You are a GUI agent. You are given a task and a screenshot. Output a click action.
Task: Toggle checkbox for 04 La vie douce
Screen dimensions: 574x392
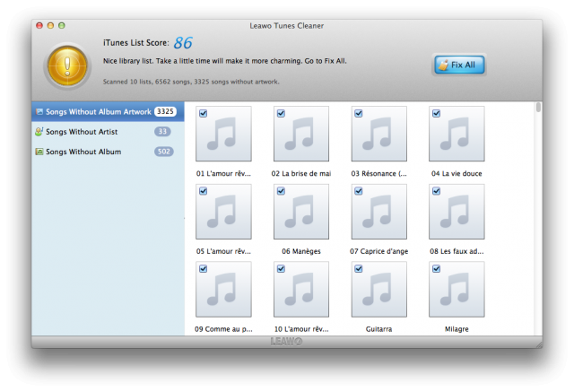[x=436, y=113]
